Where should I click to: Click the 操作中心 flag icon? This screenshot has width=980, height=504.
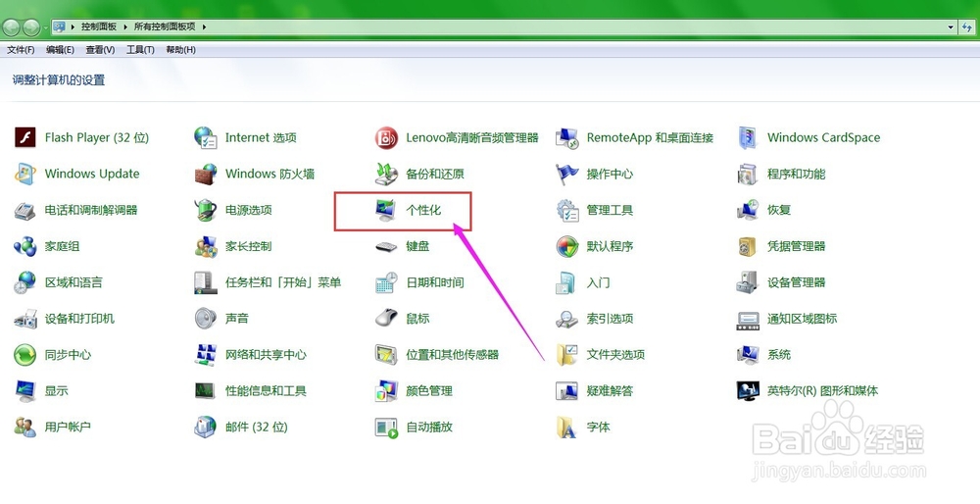[566, 174]
